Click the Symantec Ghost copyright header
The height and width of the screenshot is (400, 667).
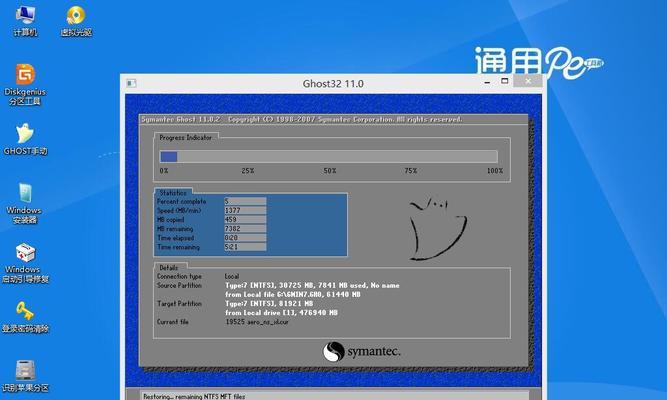click(302, 120)
